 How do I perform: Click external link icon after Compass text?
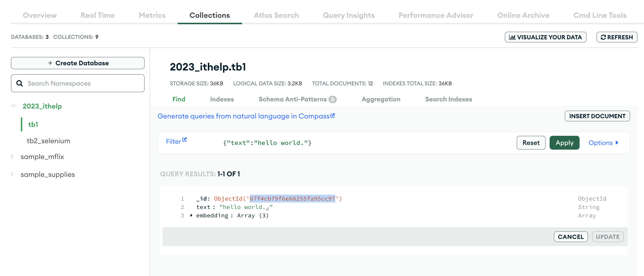tap(332, 116)
